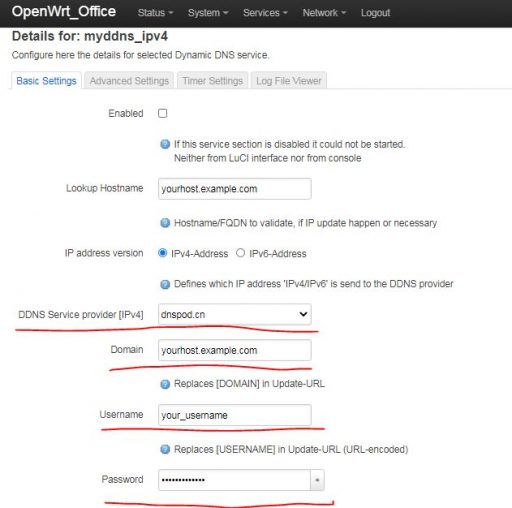Focus the Username input field
Viewport: 512px width, 508px height.
pyautogui.click(x=235, y=415)
